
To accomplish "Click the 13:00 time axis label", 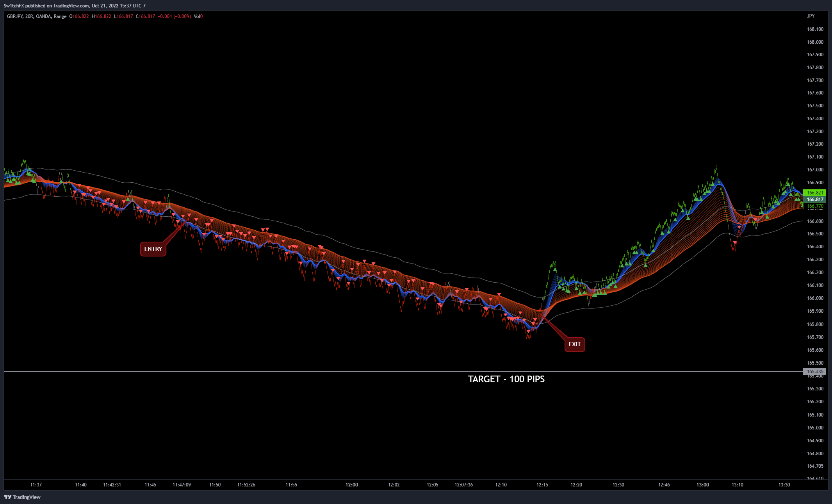I will point(703,485).
